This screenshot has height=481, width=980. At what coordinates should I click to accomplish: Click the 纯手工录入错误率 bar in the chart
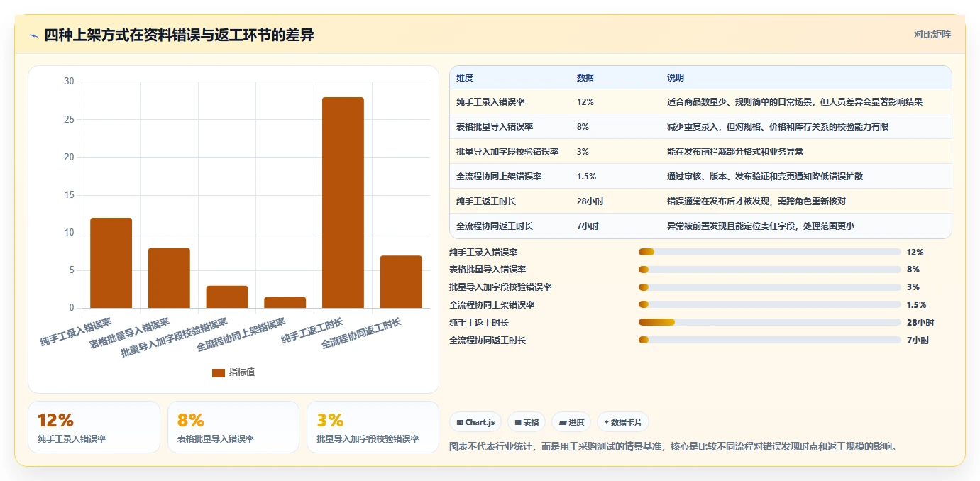click(x=111, y=262)
